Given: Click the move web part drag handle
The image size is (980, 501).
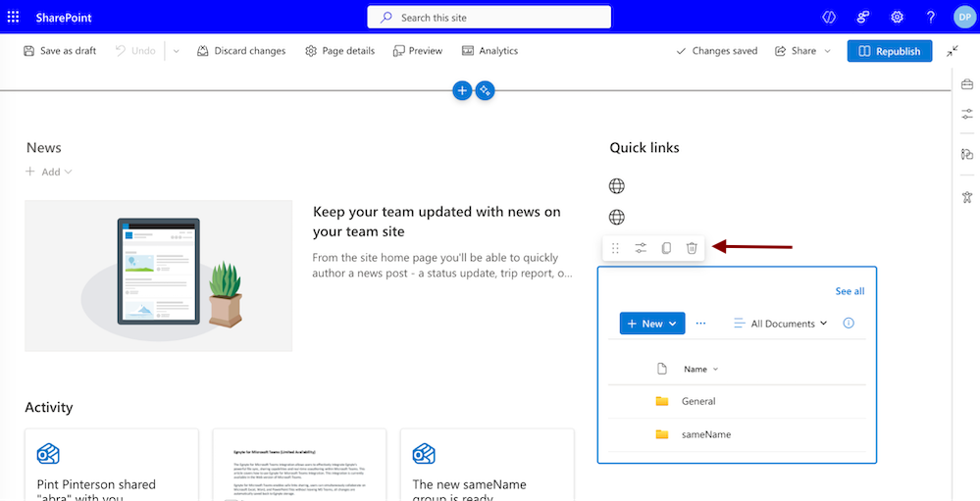Looking at the screenshot, I should pyautogui.click(x=615, y=248).
